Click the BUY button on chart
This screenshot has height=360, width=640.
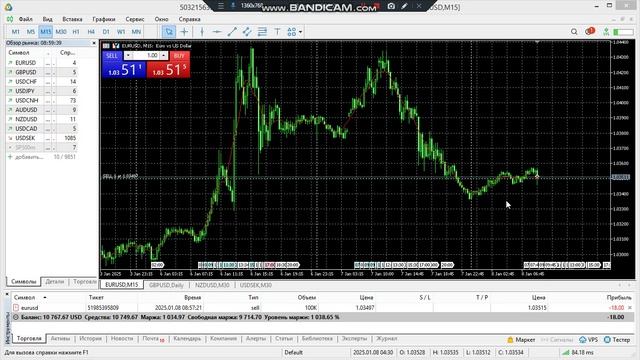click(179, 56)
